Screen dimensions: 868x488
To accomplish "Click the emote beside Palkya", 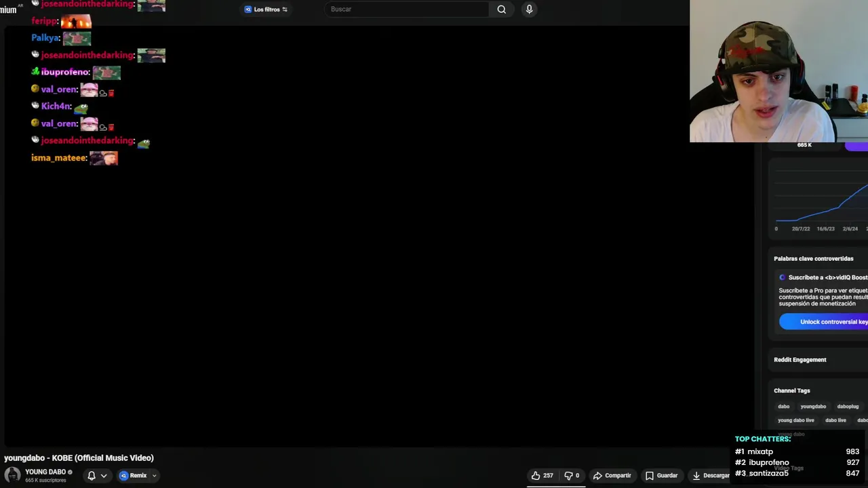I will tap(77, 38).
